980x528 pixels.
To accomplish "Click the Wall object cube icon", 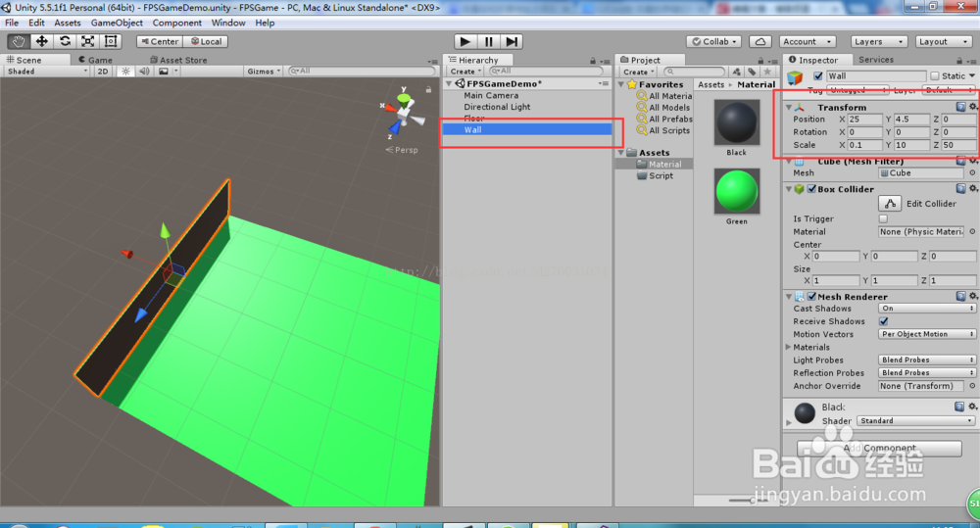I will tap(795, 76).
